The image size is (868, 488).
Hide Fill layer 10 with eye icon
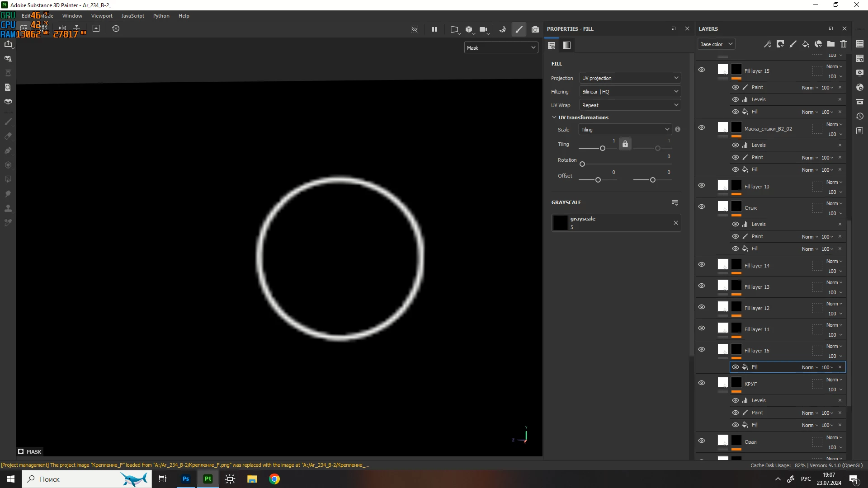[702, 186]
